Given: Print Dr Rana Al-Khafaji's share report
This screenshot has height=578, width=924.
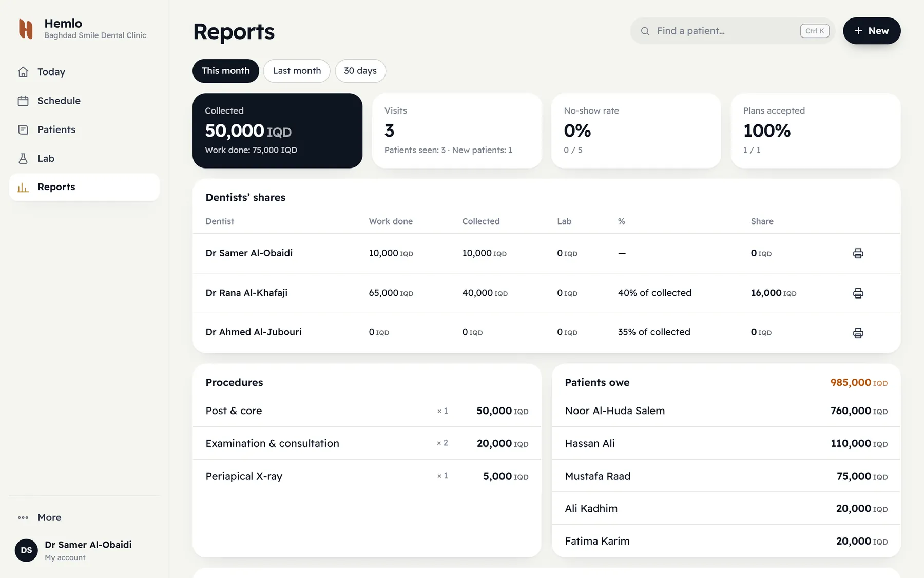Looking at the screenshot, I should click(x=858, y=293).
